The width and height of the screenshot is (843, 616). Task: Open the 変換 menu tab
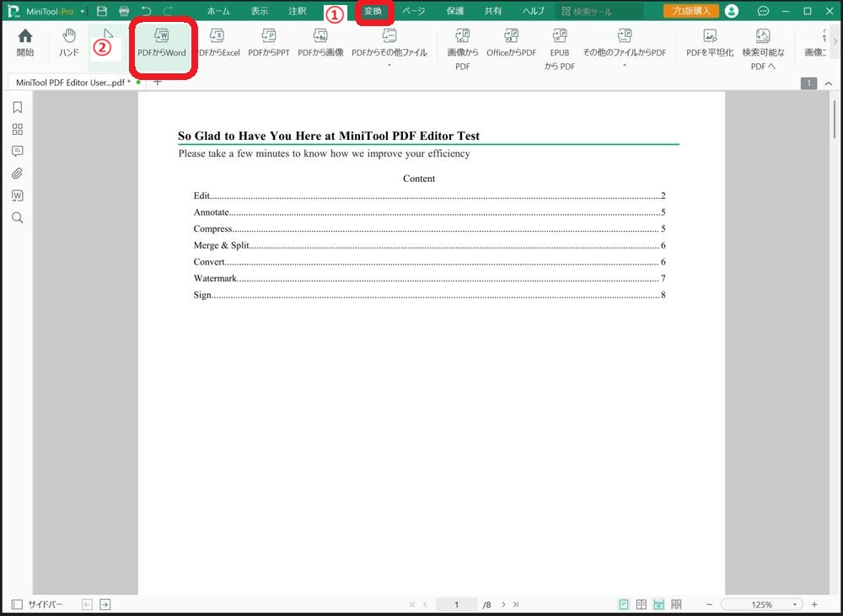coord(373,11)
